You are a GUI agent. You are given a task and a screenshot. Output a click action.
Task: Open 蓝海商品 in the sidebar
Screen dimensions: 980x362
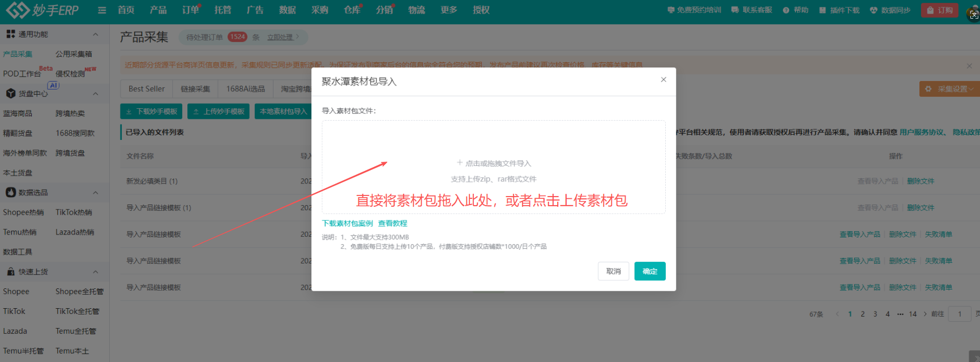18,114
